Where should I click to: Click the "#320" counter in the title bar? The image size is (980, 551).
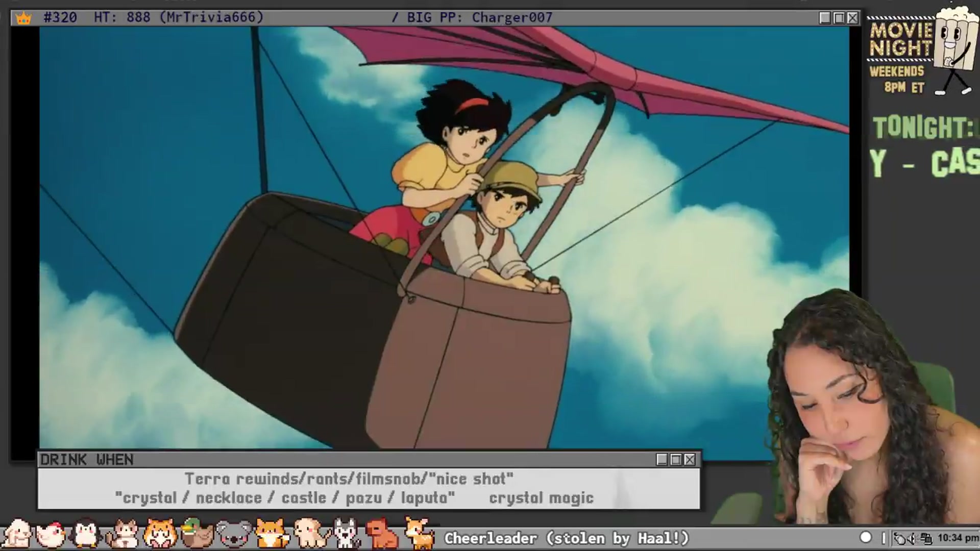pyautogui.click(x=60, y=17)
